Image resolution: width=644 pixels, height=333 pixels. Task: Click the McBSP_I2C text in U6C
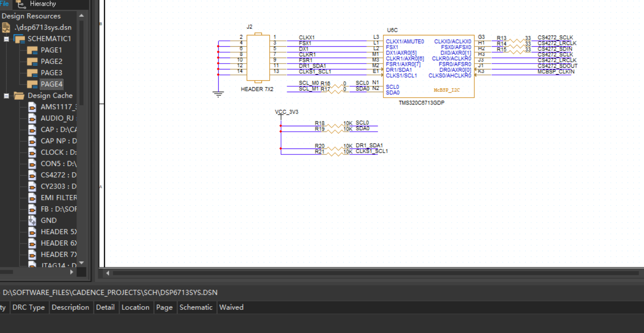click(447, 90)
